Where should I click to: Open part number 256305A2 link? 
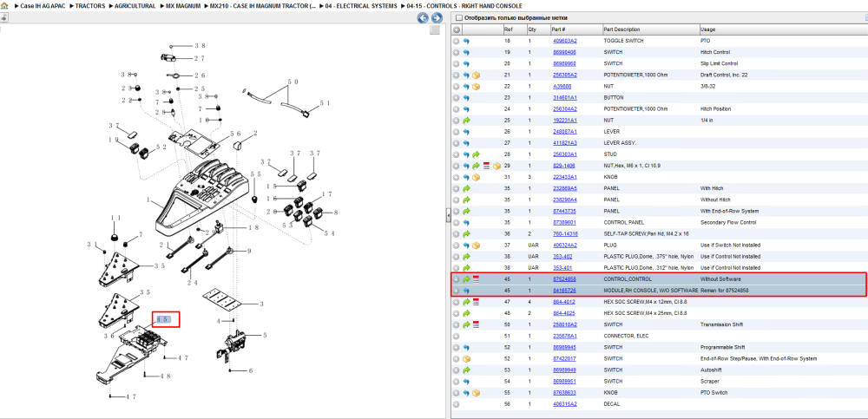[x=565, y=75]
